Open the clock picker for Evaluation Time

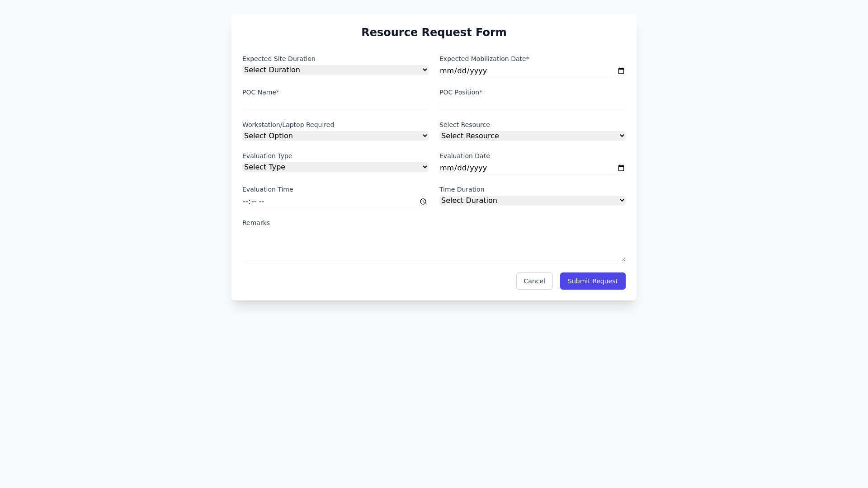click(x=423, y=202)
